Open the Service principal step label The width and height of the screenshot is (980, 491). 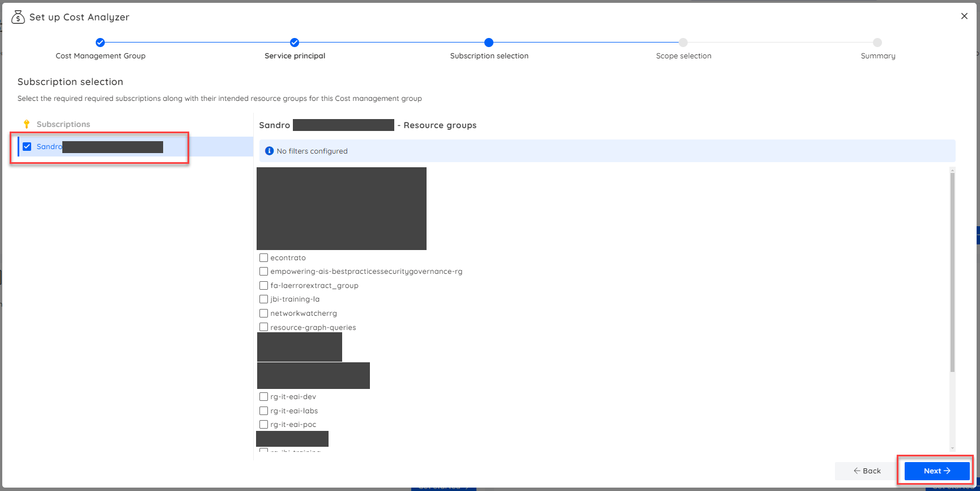pos(295,56)
